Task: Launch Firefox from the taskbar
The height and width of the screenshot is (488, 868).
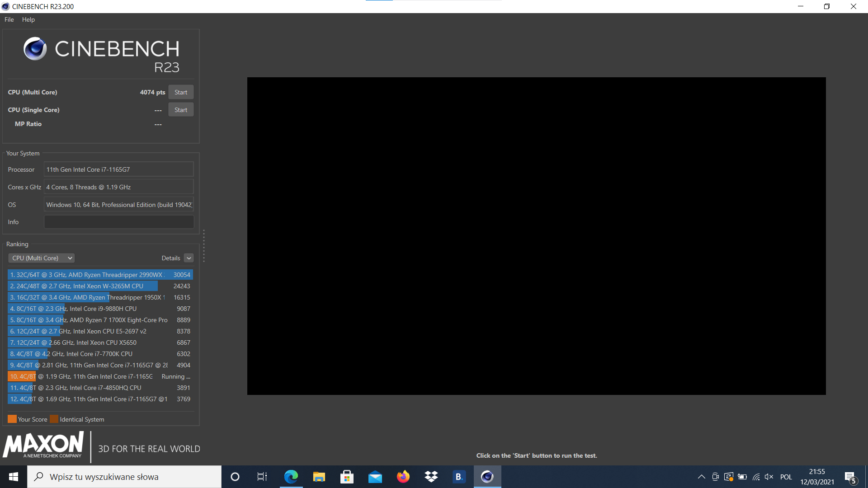Action: coord(403,477)
